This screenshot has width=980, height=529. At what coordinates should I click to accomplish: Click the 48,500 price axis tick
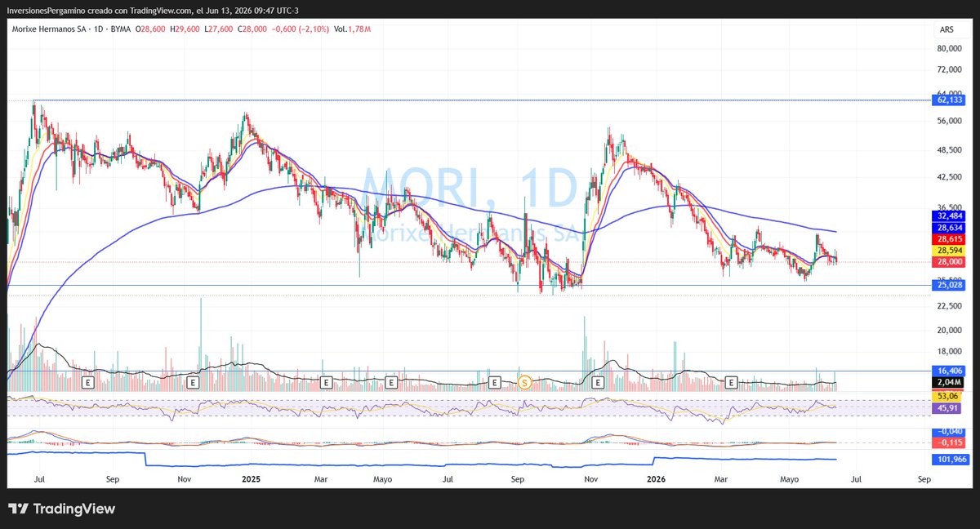coord(947,150)
